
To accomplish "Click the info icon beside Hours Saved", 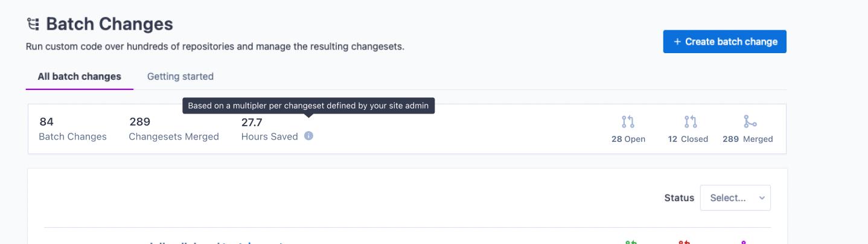I will pos(308,136).
